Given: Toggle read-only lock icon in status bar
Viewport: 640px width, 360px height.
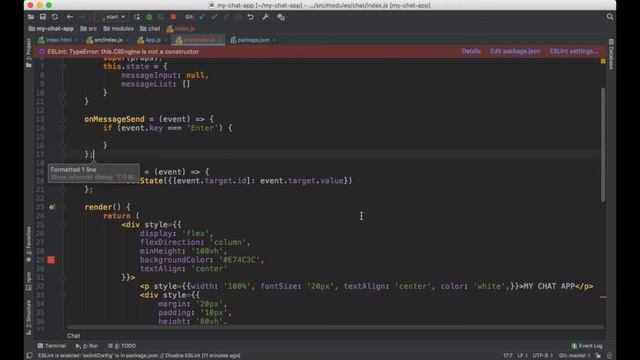Looking at the screenshot, I should [598, 356].
